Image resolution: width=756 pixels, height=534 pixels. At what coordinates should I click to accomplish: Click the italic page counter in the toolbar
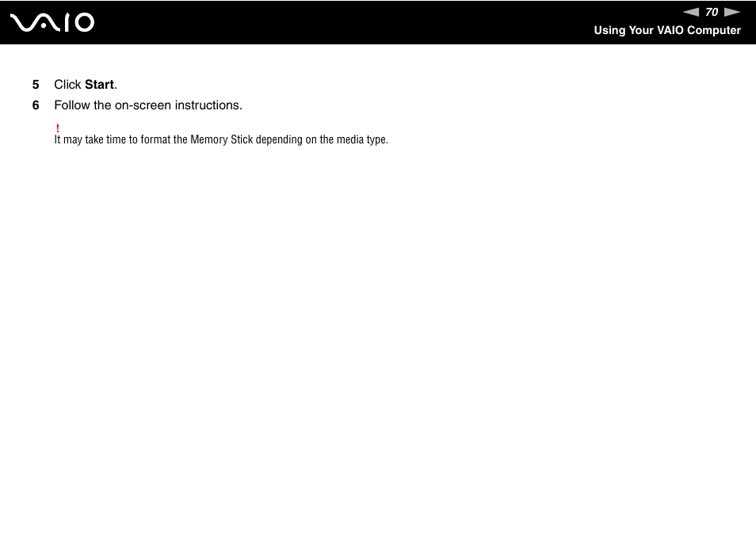coord(711,12)
